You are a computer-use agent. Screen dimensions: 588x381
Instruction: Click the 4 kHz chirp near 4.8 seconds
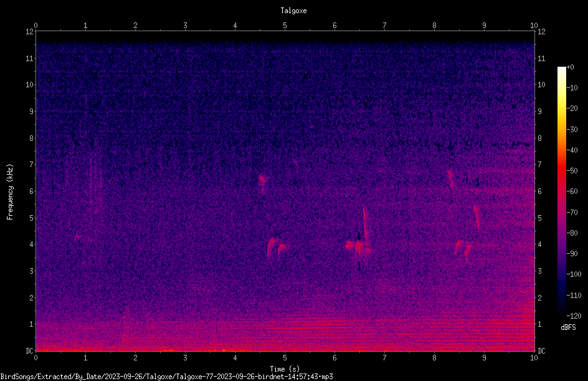click(x=277, y=248)
